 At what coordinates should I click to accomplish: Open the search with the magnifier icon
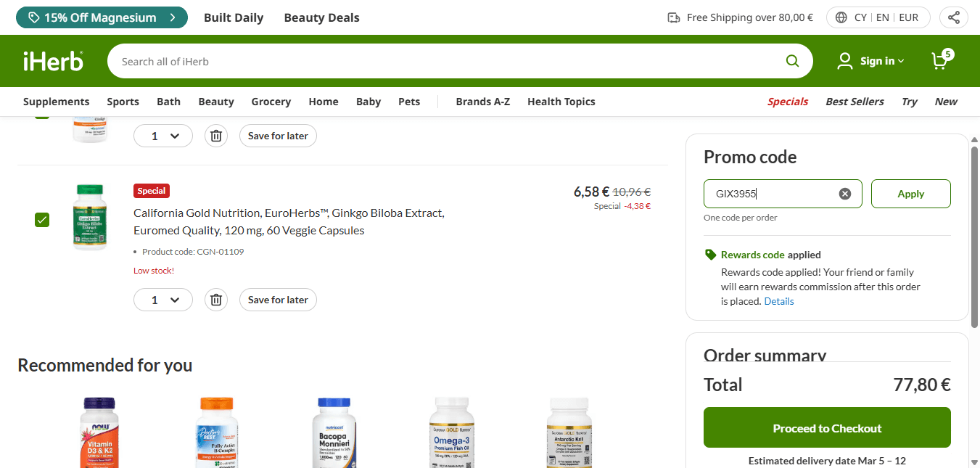pyautogui.click(x=792, y=60)
